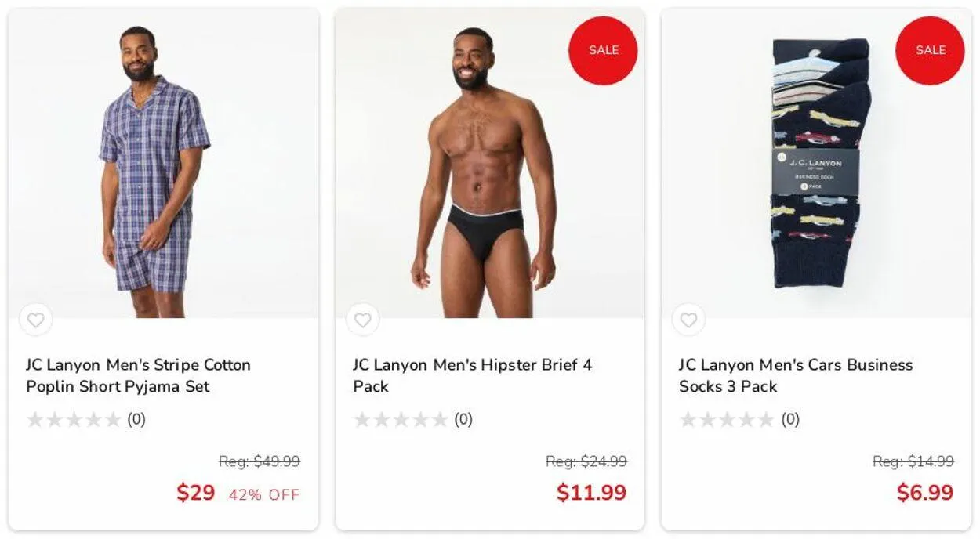Click the pyjama set star rating
The image size is (980, 539).
click(x=74, y=420)
